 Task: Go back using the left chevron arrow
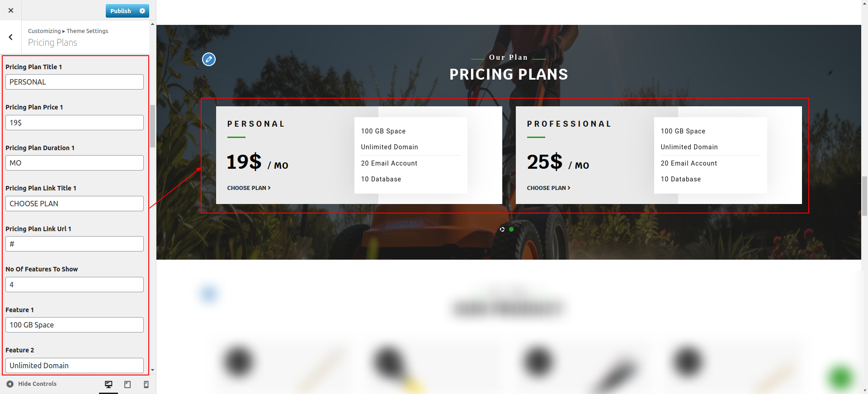tap(11, 37)
